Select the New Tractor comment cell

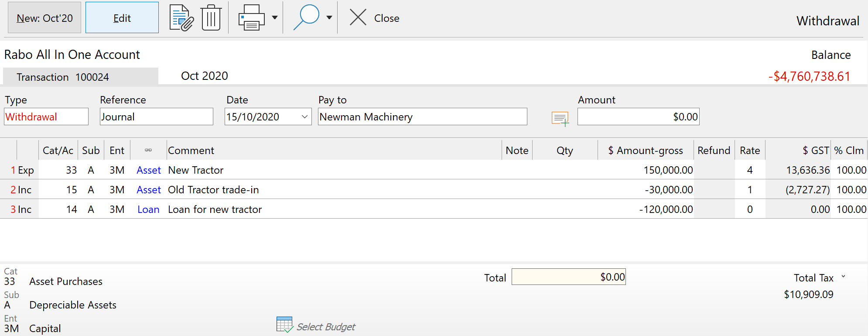[x=334, y=170]
